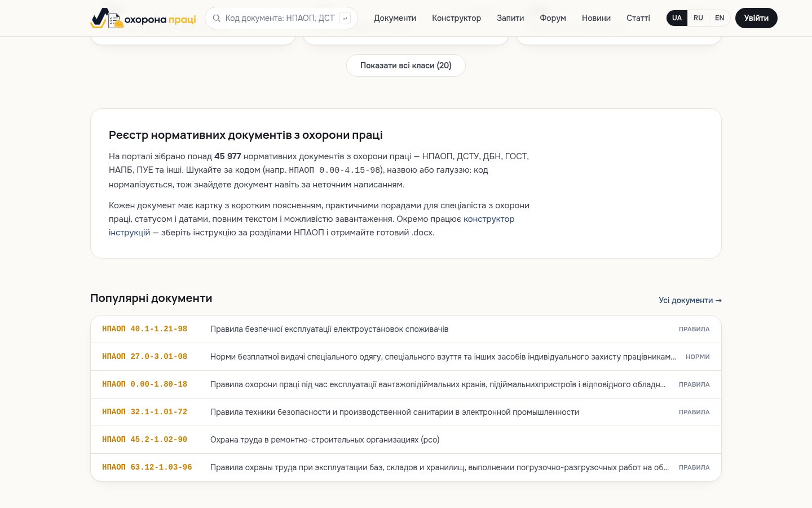Click the enter key icon in search box
The image size is (812, 508).
coord(345,18)
